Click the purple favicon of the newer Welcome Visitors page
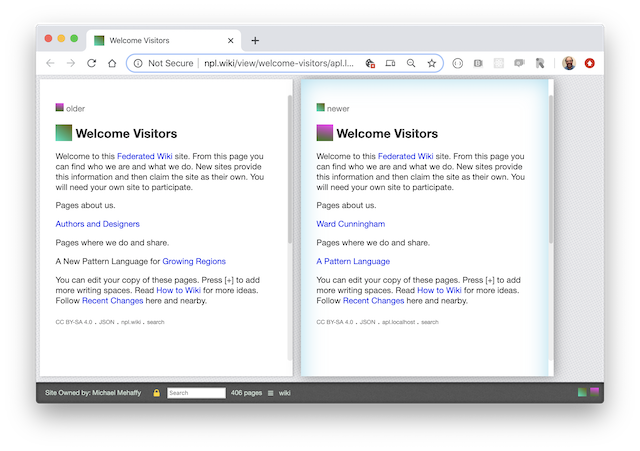 click(324, 133)
